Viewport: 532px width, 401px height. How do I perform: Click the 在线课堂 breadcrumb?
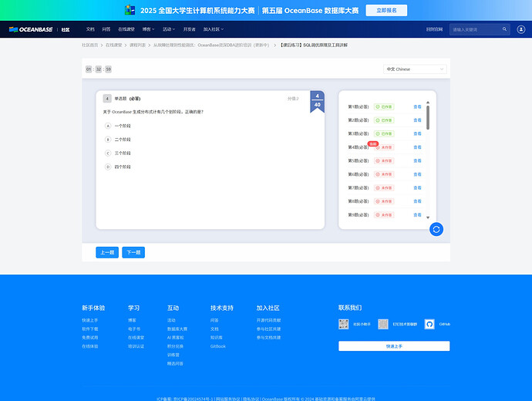click(113, 45)
